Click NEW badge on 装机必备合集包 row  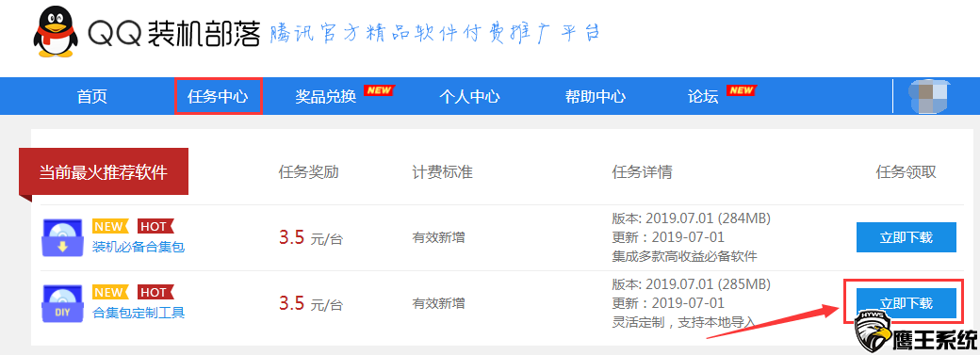click(110, 226)
